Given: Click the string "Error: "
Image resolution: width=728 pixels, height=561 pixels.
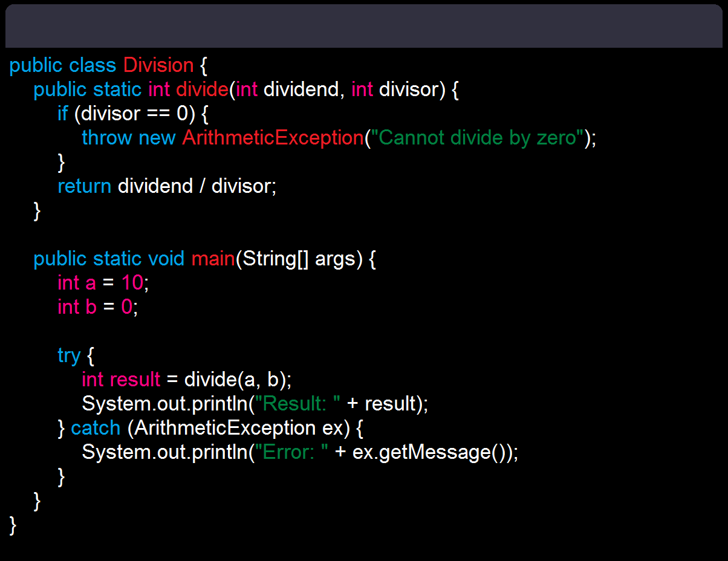Looking at the screenshot, I should [292, 452].
